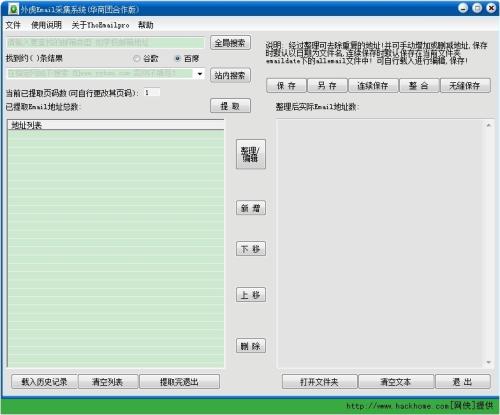This screenshot has width=500, height=415.
Task: Click the application icon in title bar
Action: click(13, 9)
